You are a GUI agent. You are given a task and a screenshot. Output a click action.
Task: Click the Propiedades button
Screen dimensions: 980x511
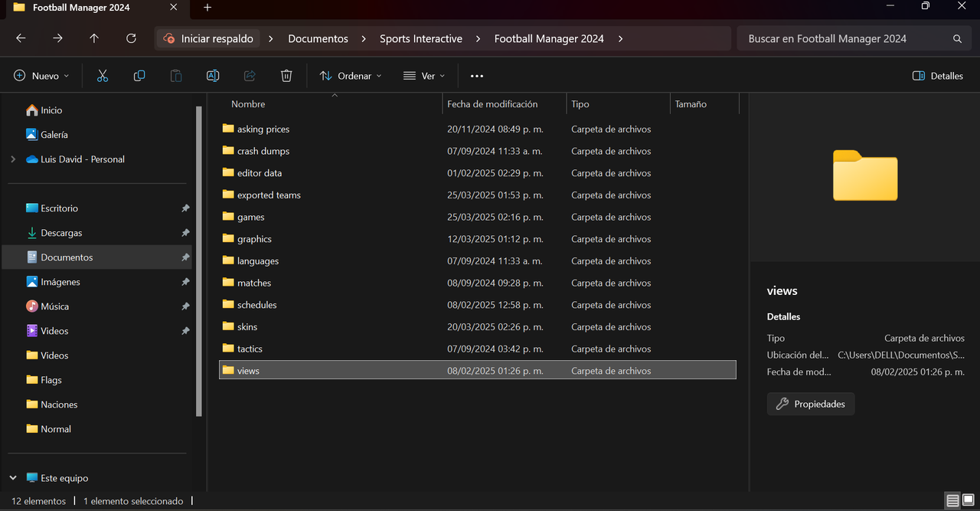click(x=811, y=404)
